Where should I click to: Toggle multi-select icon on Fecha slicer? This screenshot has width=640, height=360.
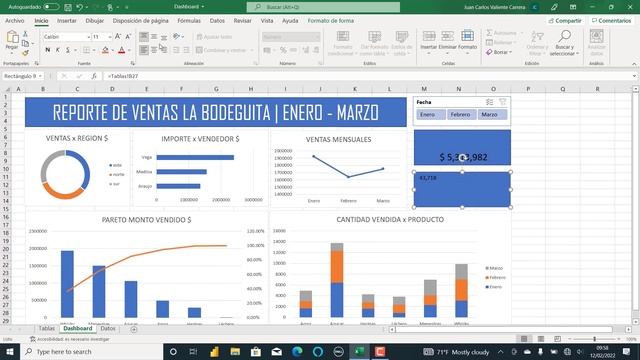(x=489, y=102)
